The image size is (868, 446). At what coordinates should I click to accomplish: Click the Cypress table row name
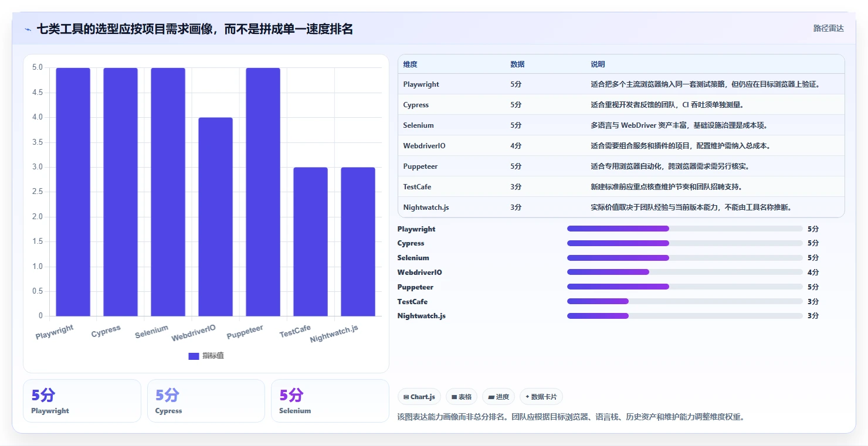pos(416,105)
